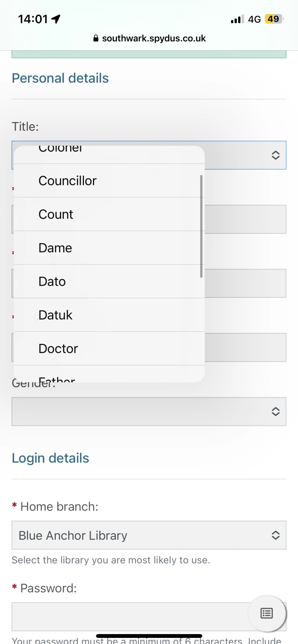Click the Title field up-down chevron

coord(275,155)
